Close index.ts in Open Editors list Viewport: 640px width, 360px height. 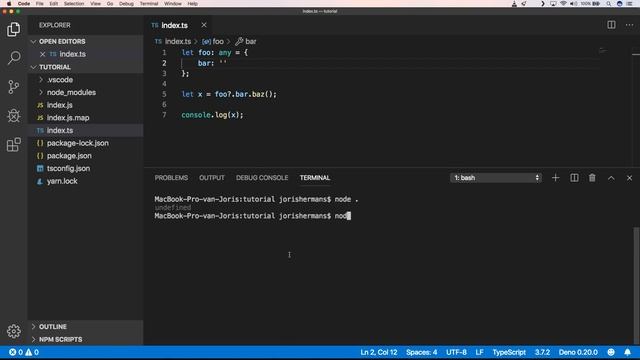[x=42, y=54]
